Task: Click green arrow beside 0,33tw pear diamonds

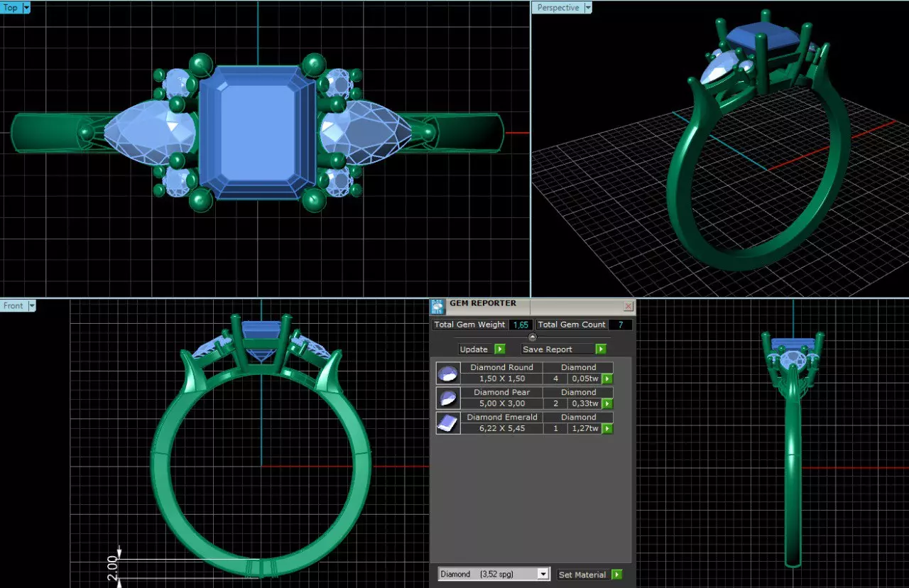Action: [x=608, y=403]
